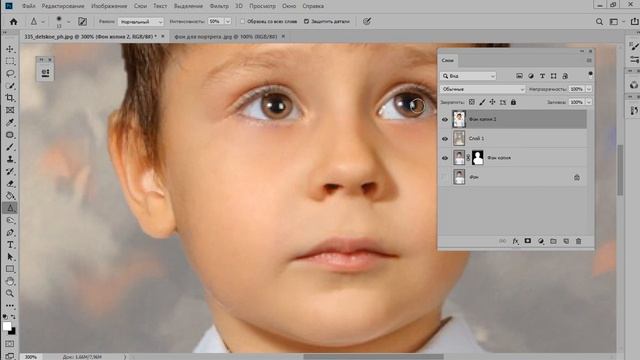The width and height of the screenshot is (640, 360).
Task: Click the Home icon in options bar
Action: 13,22
